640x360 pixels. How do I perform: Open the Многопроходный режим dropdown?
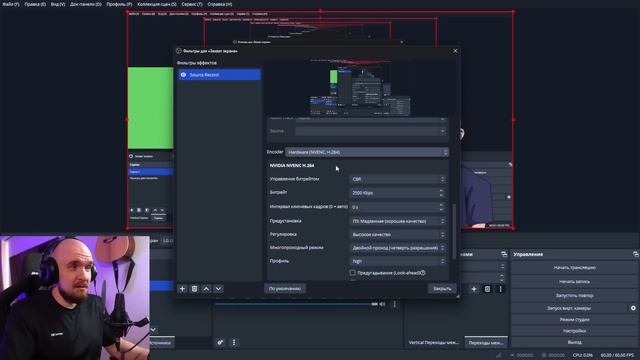(398, 248)
